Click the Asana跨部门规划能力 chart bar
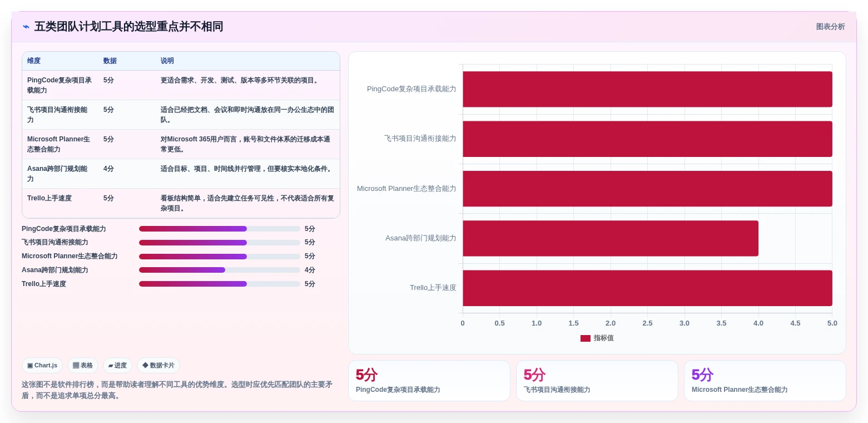Screen dimensions: 868x423 pos(611,238)
